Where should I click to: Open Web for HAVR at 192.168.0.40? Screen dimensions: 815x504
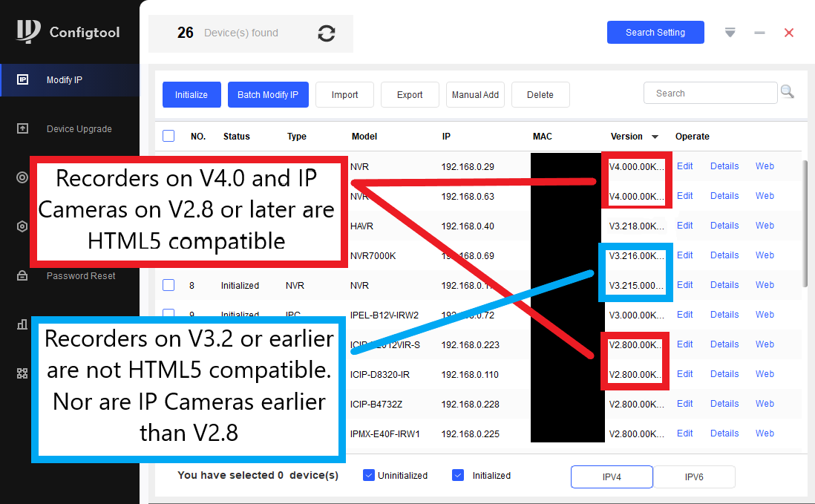point(765,226)
